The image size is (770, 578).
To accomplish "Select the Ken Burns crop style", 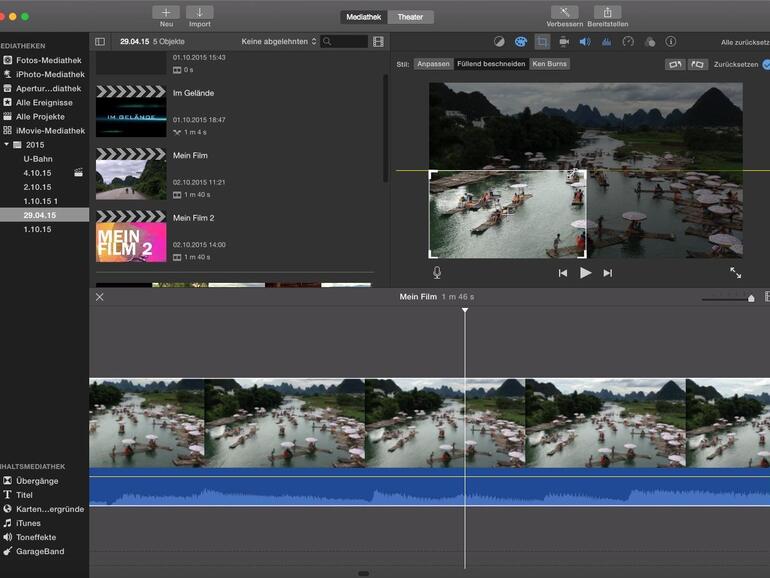I will (x=549, y=64).
